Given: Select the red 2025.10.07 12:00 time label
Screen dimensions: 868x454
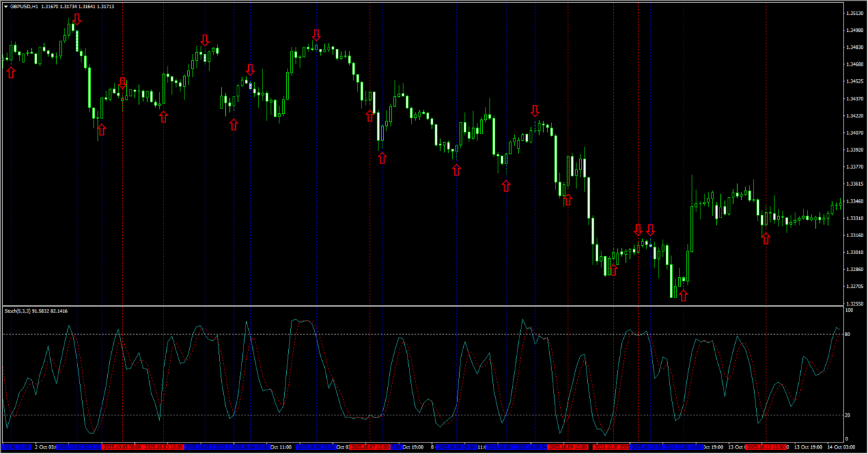Looking at the screenshot, I should [x=372, y=447].
